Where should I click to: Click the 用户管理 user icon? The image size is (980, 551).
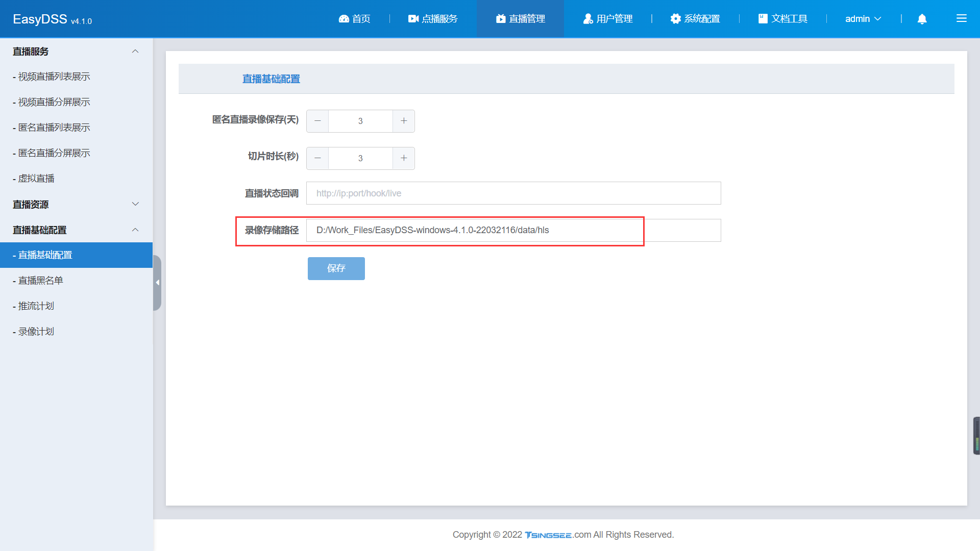pos(588,19)
